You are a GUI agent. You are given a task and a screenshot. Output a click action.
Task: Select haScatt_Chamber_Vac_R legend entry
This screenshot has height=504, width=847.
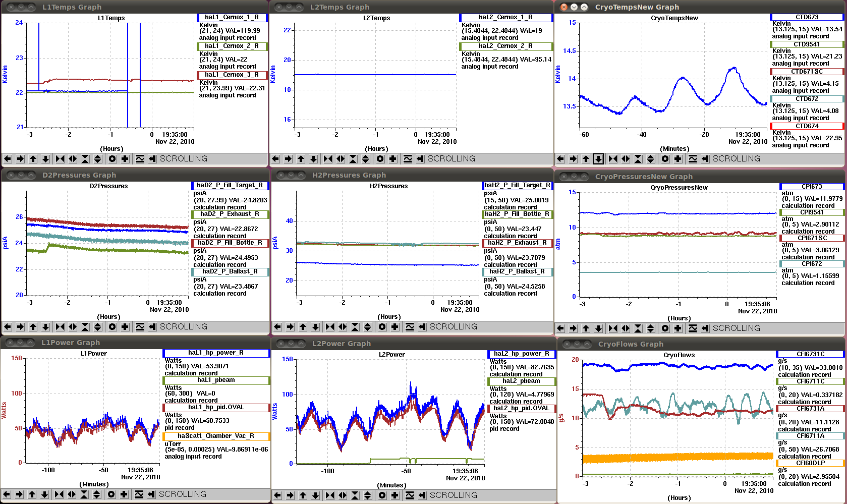pos(216,436)
